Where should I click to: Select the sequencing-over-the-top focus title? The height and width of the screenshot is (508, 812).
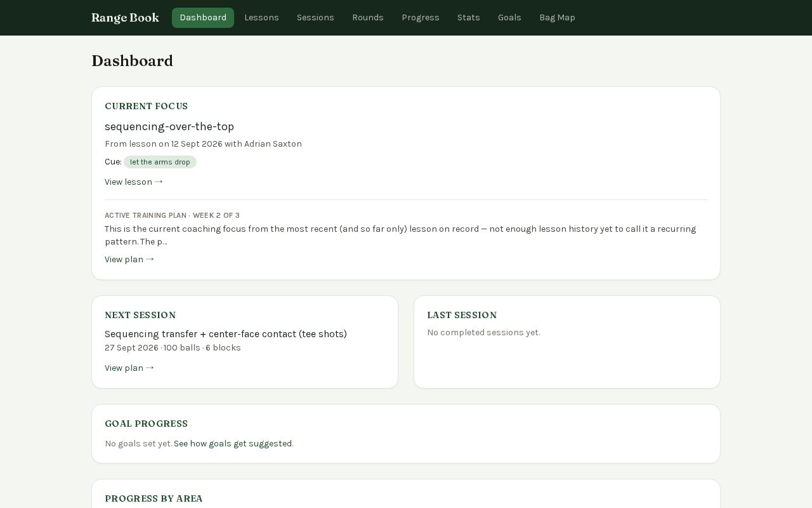coord(169,126)
